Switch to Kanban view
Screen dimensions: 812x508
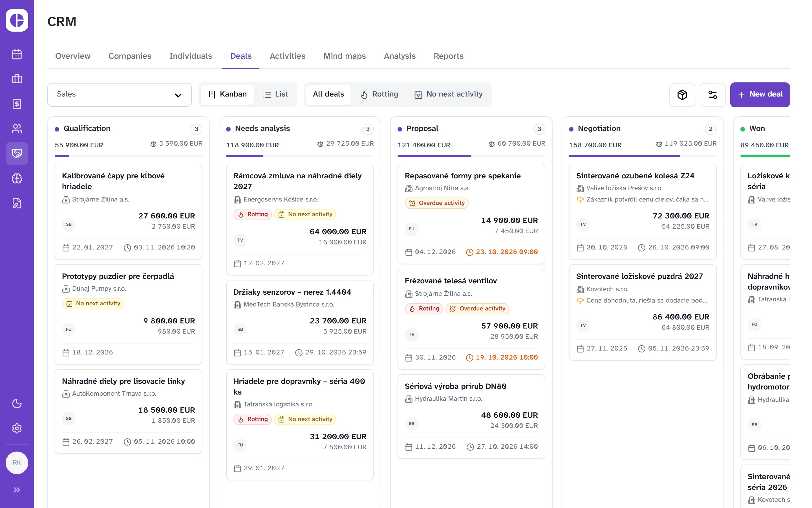[228, 95]
